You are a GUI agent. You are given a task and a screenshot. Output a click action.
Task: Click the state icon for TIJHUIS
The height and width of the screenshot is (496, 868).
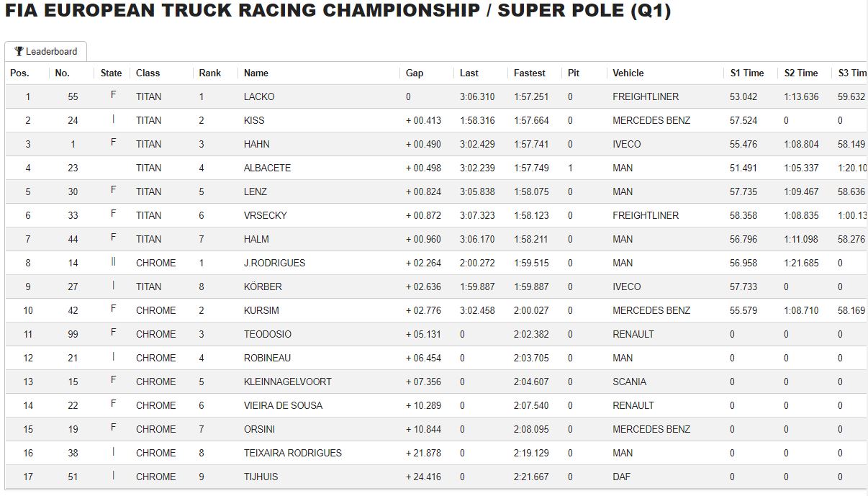pyautogui.click(x=113, y=476)
